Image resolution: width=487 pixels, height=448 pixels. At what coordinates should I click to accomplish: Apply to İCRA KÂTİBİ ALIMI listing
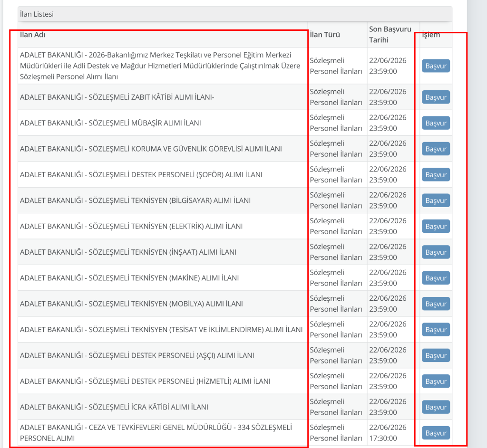click(x=436, y=407)
